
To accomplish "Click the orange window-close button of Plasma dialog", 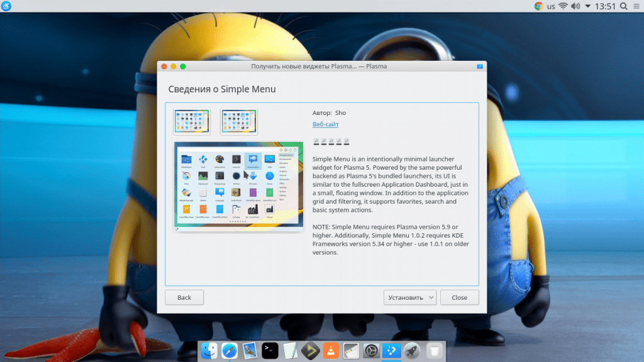I will [164, 67].
